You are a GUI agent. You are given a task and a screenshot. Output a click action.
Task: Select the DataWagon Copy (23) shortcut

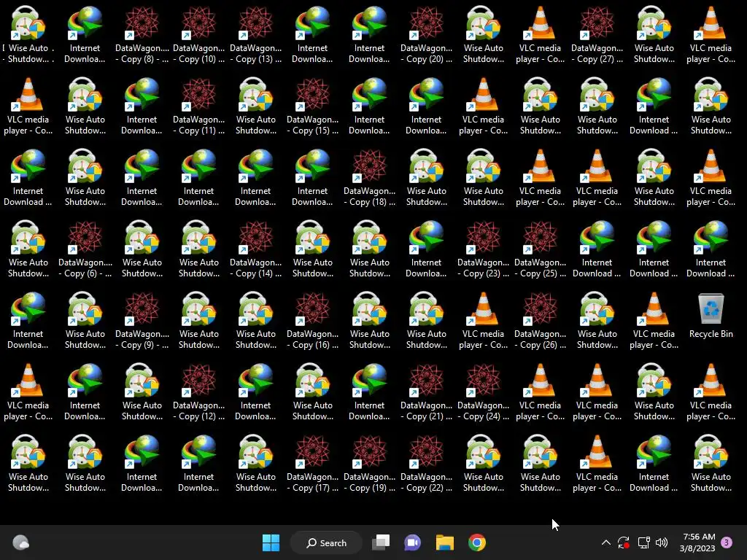click(483, 249)
